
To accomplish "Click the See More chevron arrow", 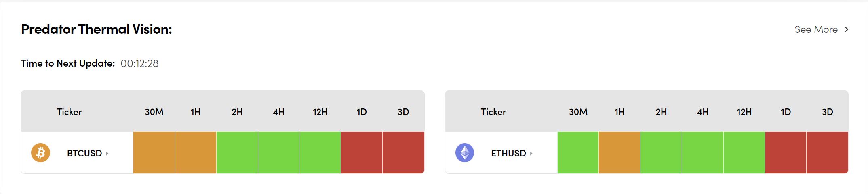I will [847, 29].
